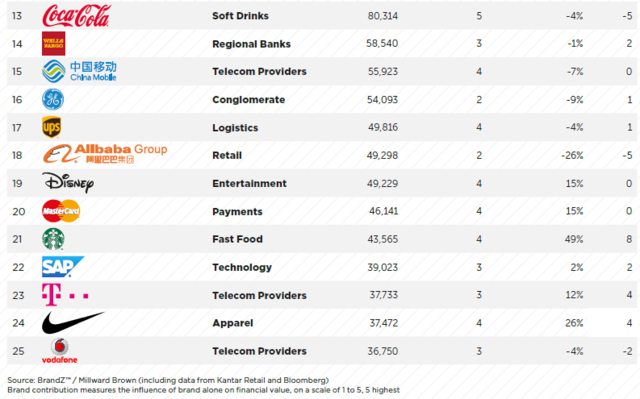This screenshot has width=640, height=399.
Task: Select the Vodafone logo
Action: coord(60,351)
